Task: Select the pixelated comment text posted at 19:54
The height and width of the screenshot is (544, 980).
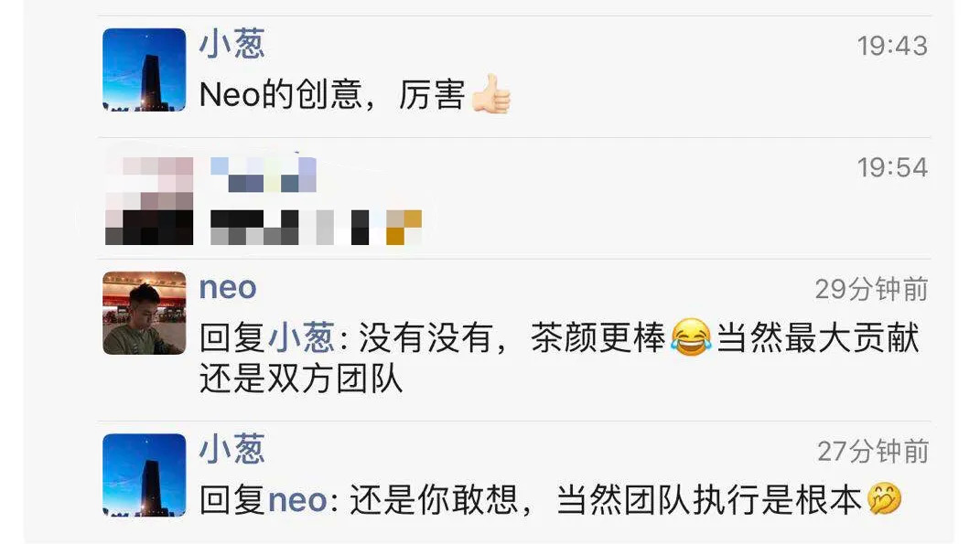Action: point(316,228)
